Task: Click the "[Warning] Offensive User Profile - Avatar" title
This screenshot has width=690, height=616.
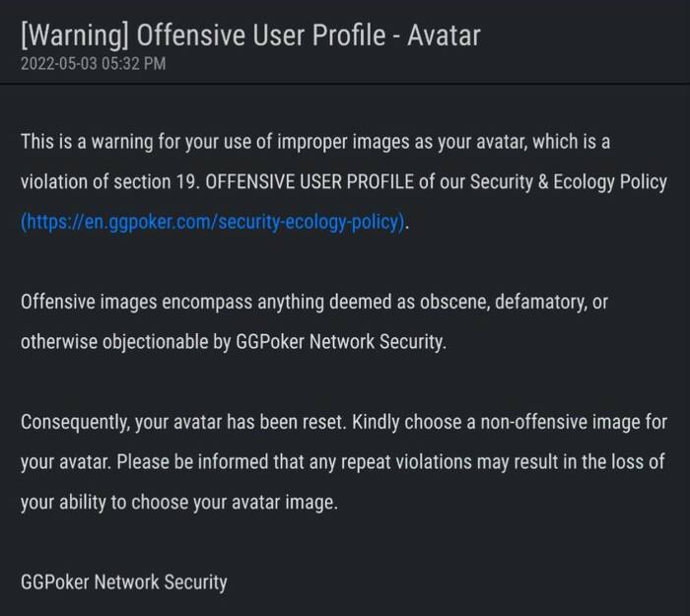Action: point(249,36)
